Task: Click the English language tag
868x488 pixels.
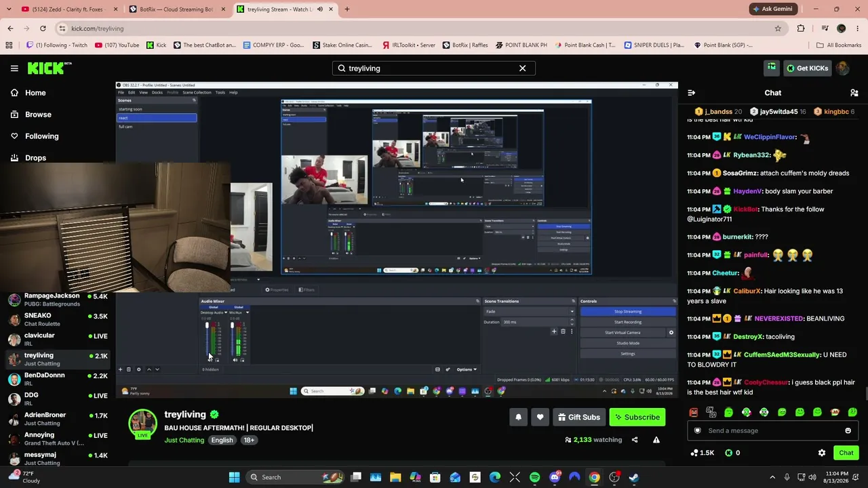Action: click(x=222, y=441)
